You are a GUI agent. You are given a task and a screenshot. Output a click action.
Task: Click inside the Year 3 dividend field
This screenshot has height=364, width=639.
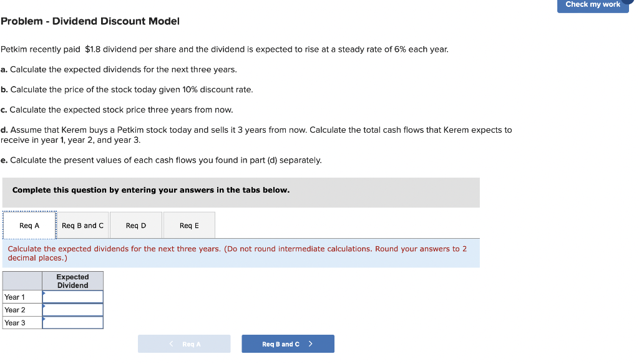tap(73, 322)
